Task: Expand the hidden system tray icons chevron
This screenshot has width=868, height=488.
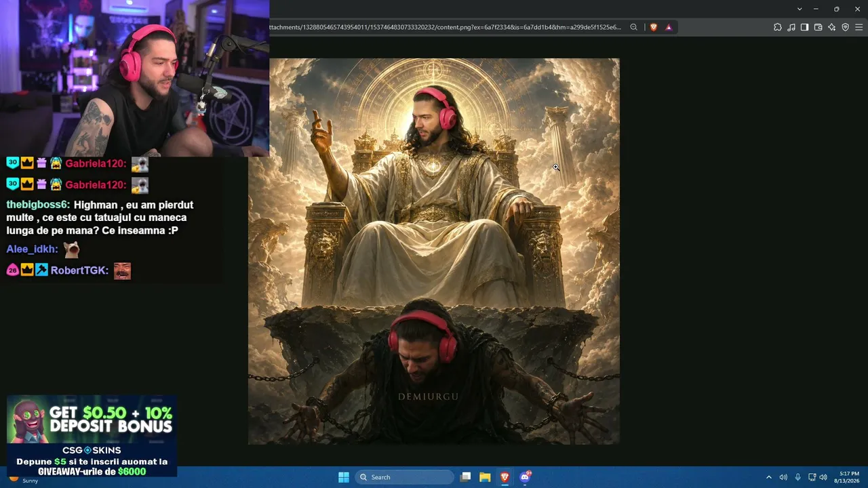Action: pos(769,477)
